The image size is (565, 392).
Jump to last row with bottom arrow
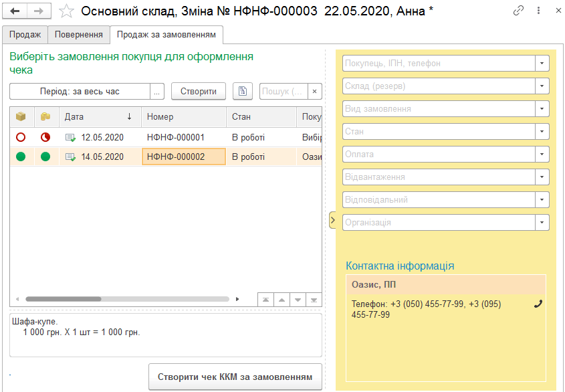[314, 300]
